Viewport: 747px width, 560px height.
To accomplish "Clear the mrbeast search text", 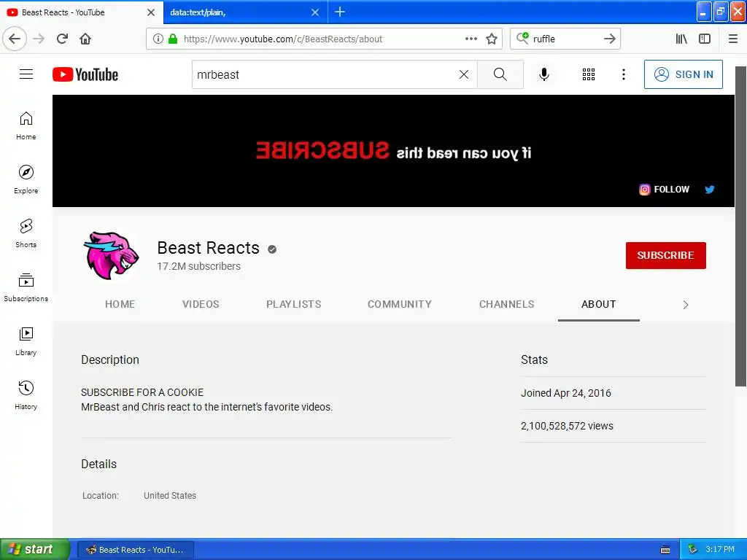I will 463,74.
